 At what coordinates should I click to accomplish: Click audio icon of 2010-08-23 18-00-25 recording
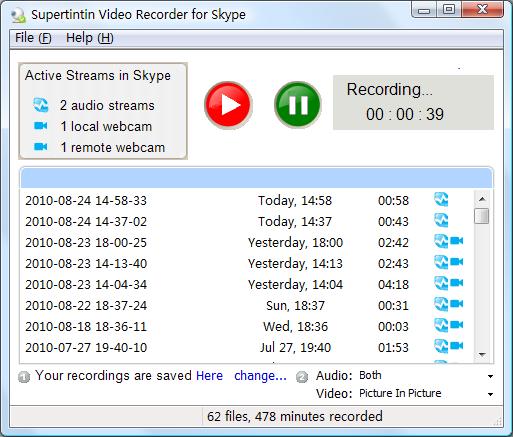[x=441, y=241]
